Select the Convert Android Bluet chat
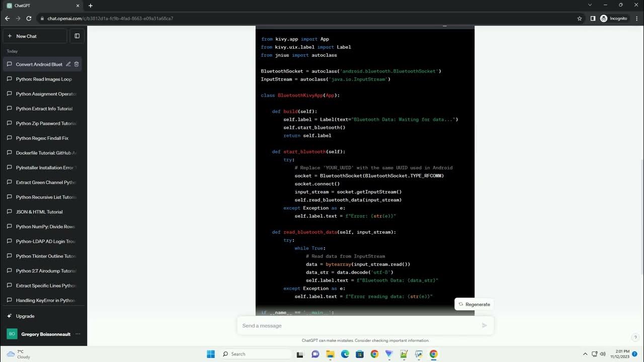 coord(39,64)
